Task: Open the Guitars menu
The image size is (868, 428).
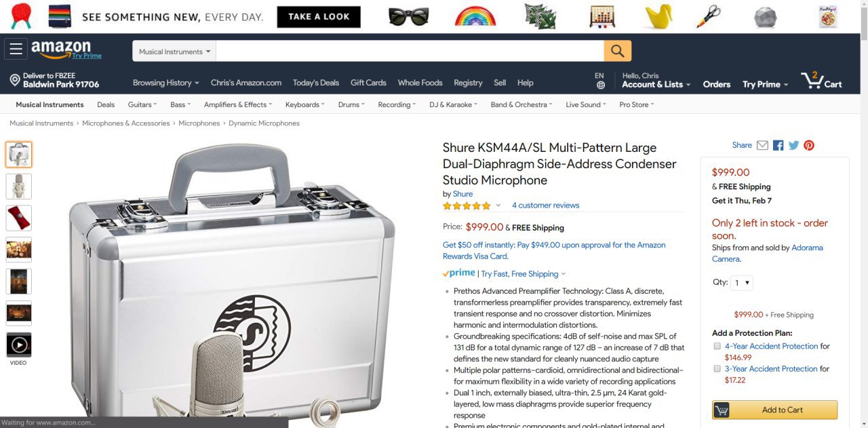Action: coord(142,104)
